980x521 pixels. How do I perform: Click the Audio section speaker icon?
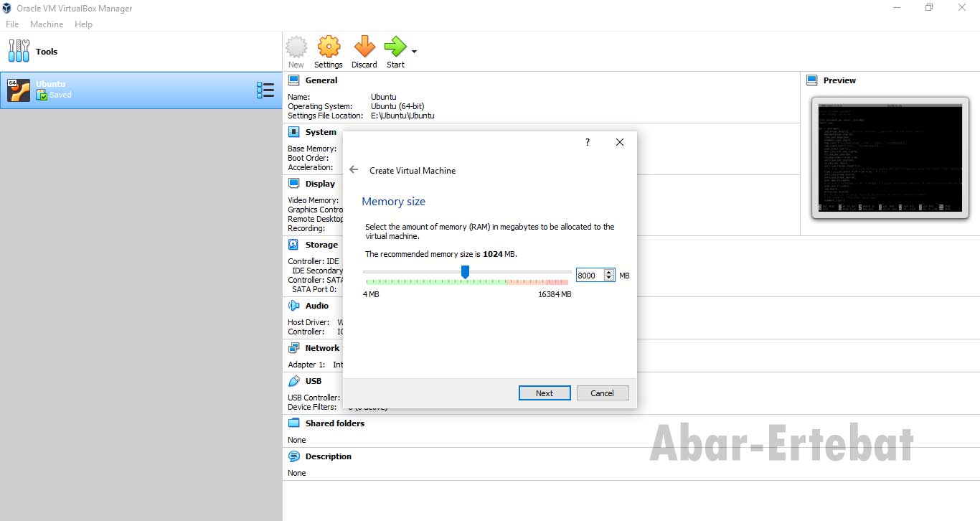click(293, 306)
